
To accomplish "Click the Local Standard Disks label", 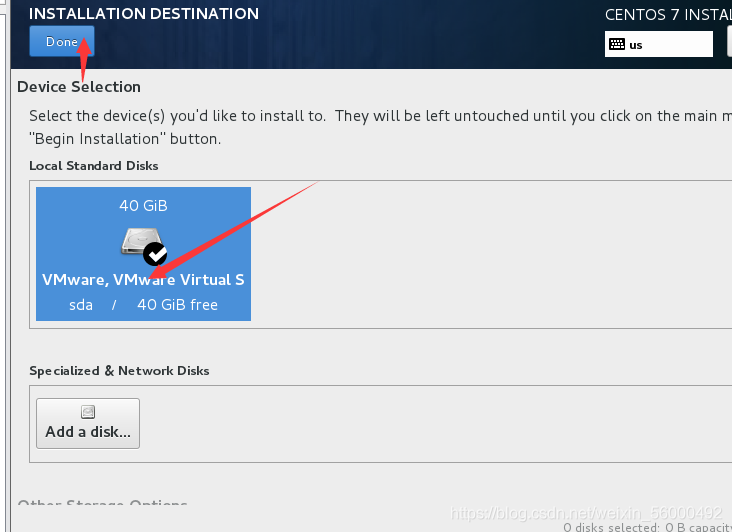I will pyautogui.click(x=94, y=166).
